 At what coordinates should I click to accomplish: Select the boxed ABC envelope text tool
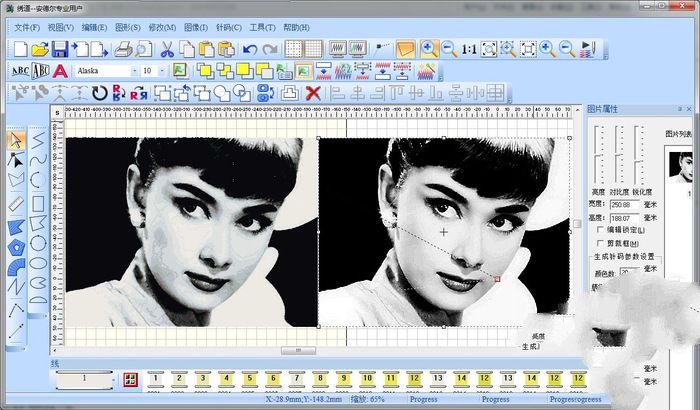tap(41, 71)
